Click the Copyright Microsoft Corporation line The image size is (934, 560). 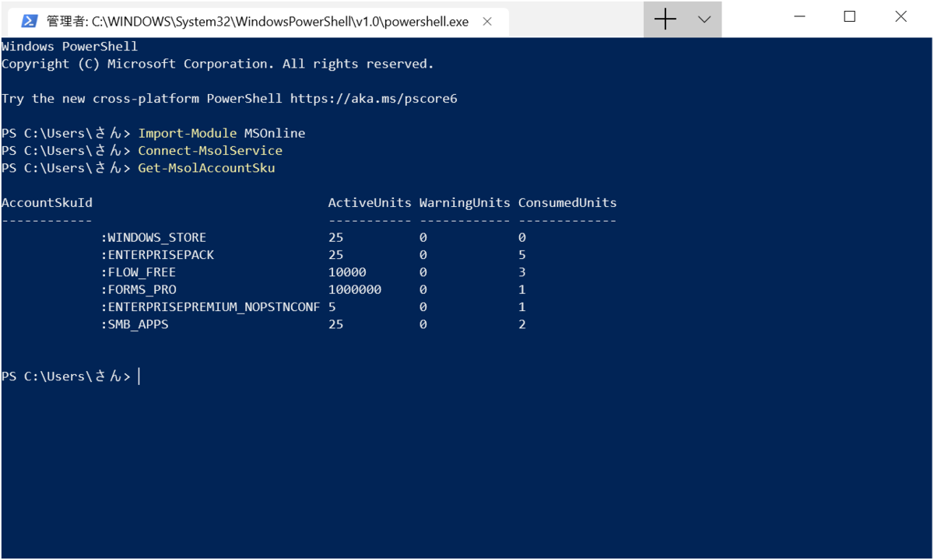218,64
